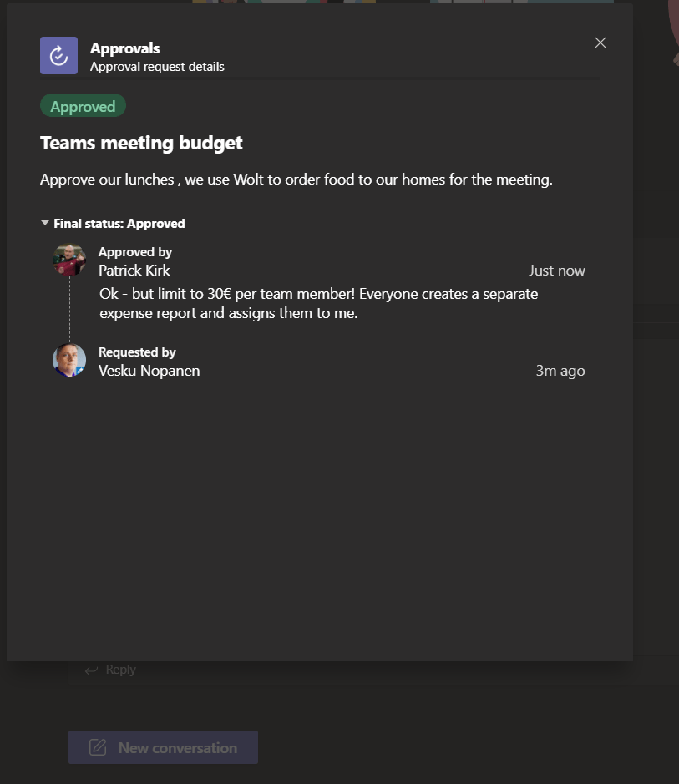Close the approval request details dialog
This screenshot has height=784, width=679.
[x=600, y=43]
